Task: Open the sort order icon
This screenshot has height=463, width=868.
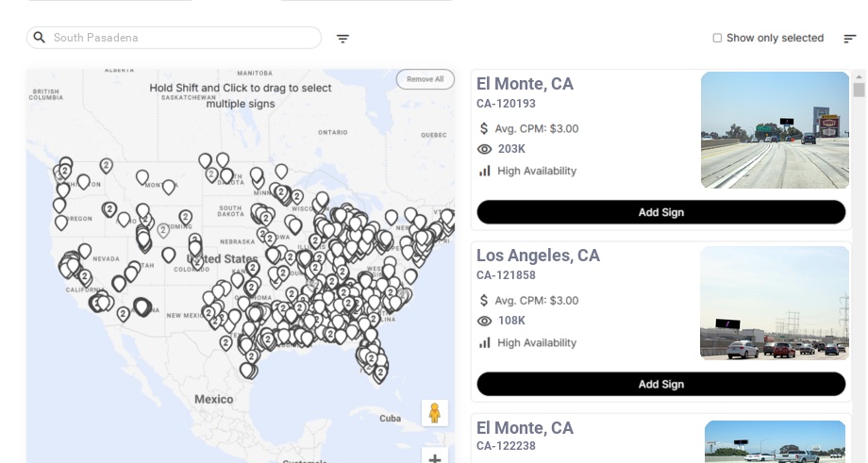Action: (x=849, y=39)
